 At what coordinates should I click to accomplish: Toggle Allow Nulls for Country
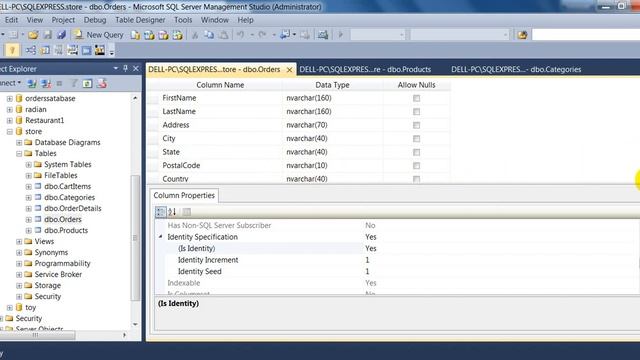416,179
